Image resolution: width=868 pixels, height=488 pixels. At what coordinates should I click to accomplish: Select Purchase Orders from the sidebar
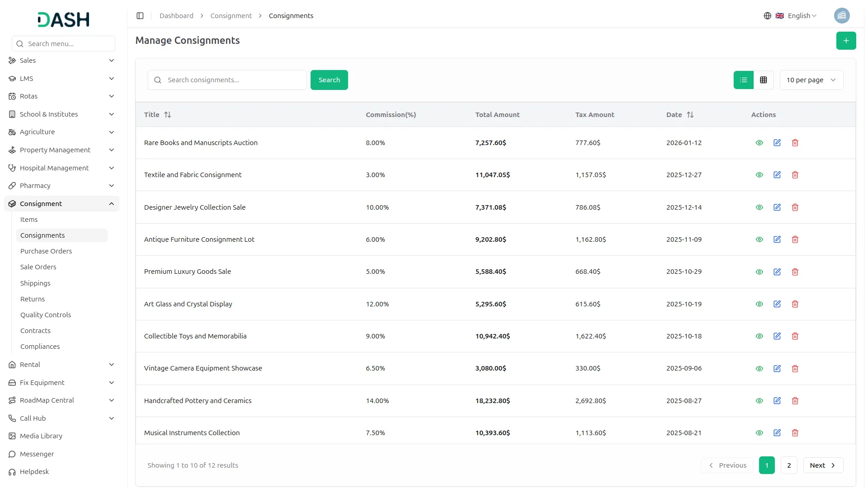(x=46, y=251)
